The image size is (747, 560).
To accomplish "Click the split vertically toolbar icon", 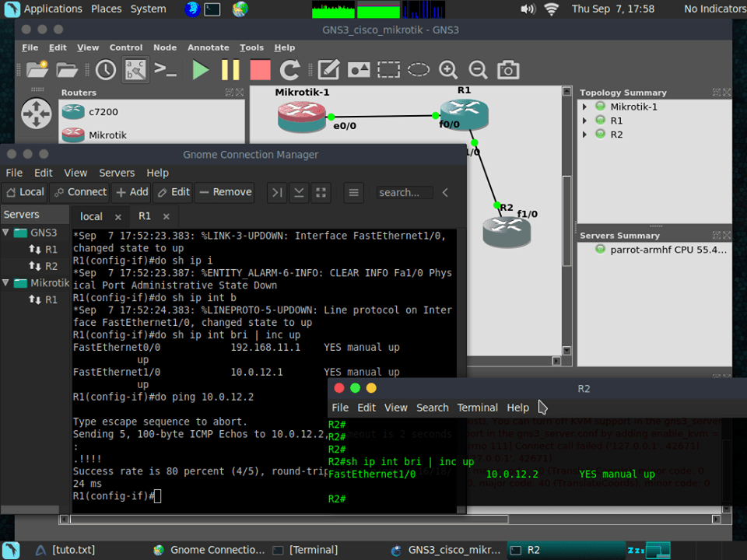I will click(299, 192).
